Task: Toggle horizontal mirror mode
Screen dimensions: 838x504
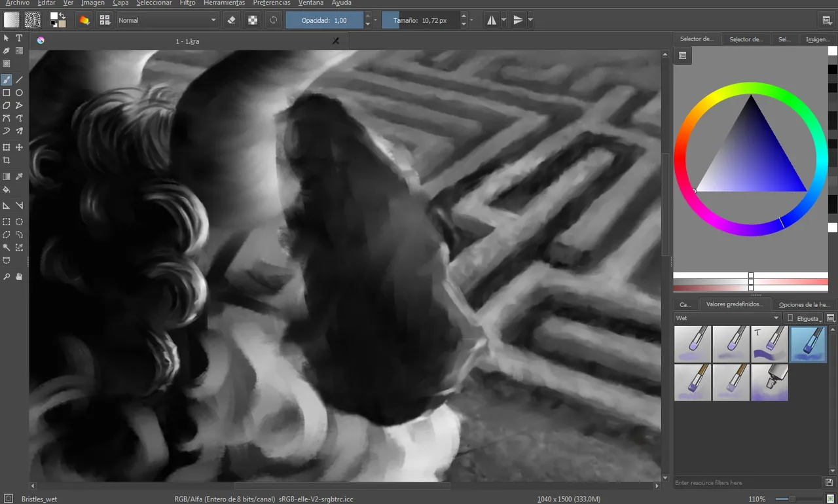Action: 492,20
